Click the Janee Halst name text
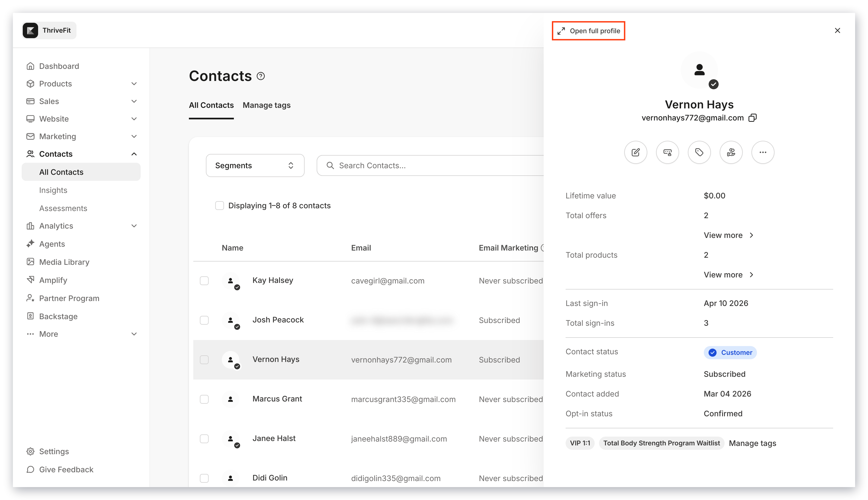868x500 pixels. pyautogui.click(x=274, y=439)
